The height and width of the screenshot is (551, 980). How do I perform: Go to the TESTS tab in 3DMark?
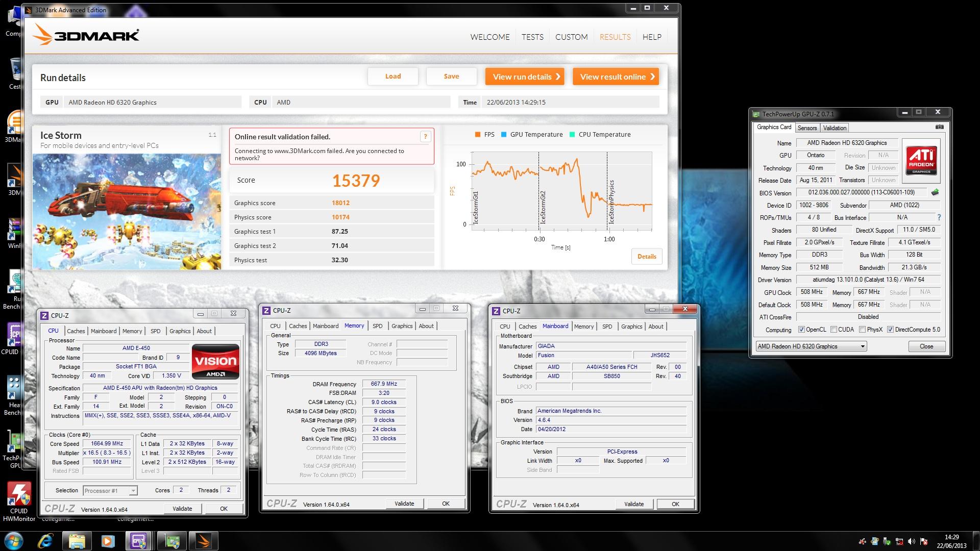532,37
